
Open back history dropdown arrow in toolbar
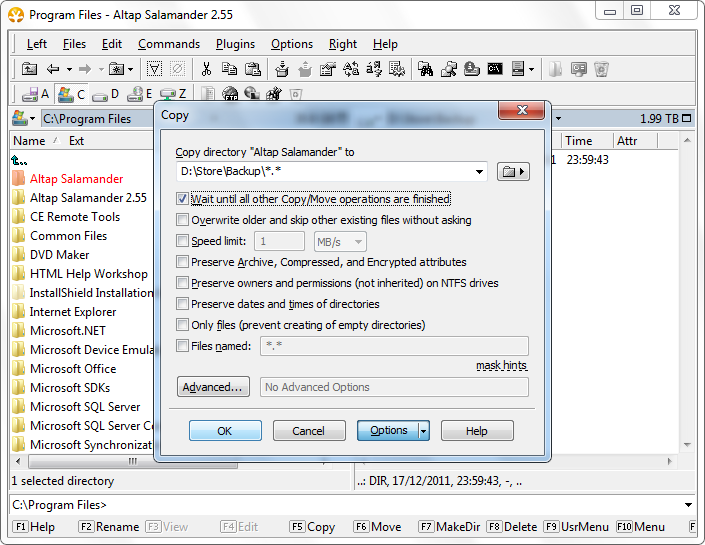(x=69, y=69)
